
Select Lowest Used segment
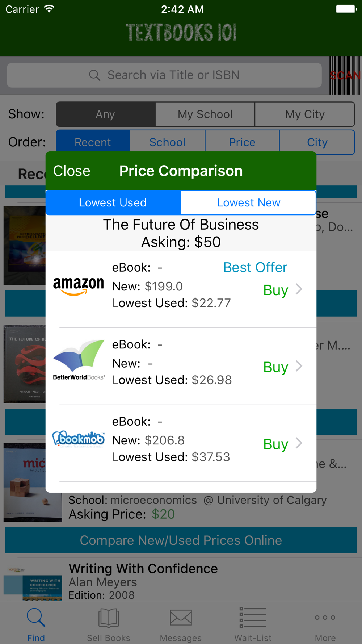(113, 203)
